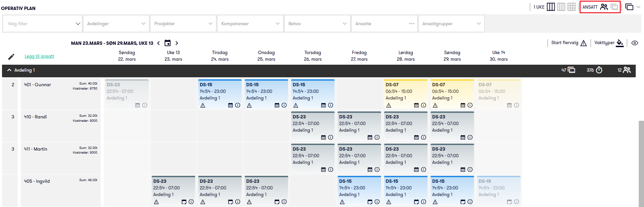Click calendar icon on Randi's Saturday DS-23 shift

coord(416,137)
